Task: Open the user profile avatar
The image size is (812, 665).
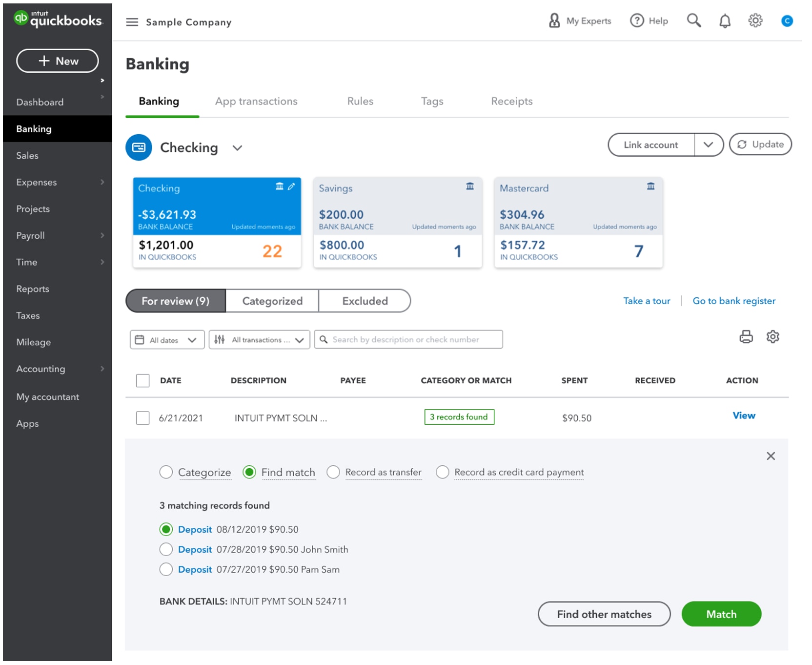Action: point(787,21)
